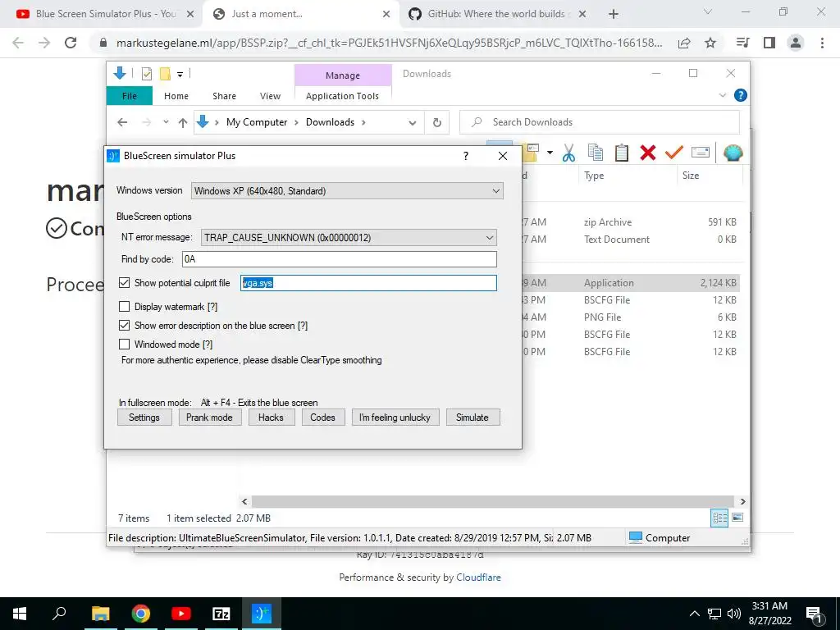
Task: Click the culprit file vga.sys text field
Action: click(368, 283)
